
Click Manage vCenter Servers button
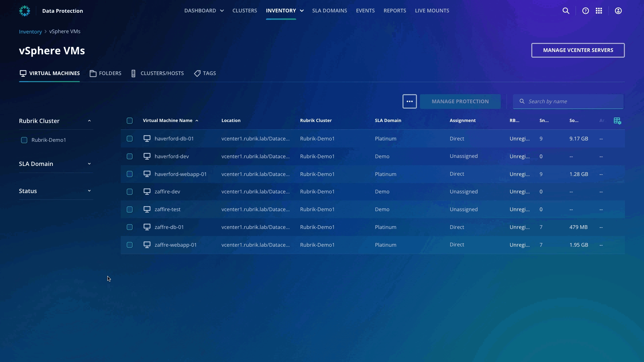click(578, 50)
